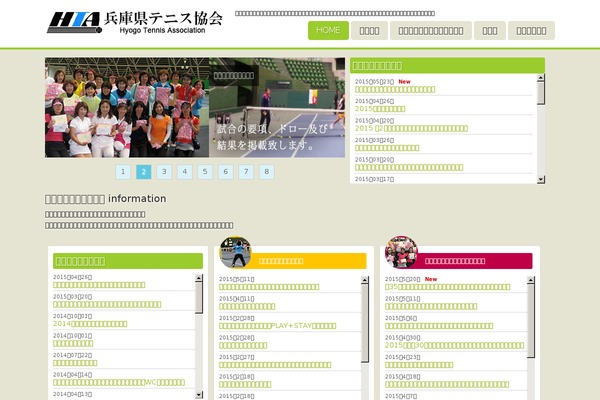The height and width of the screenshot is (400, 600).
Task: Click the yellow section header bar
Action: [x=309, y=261]
